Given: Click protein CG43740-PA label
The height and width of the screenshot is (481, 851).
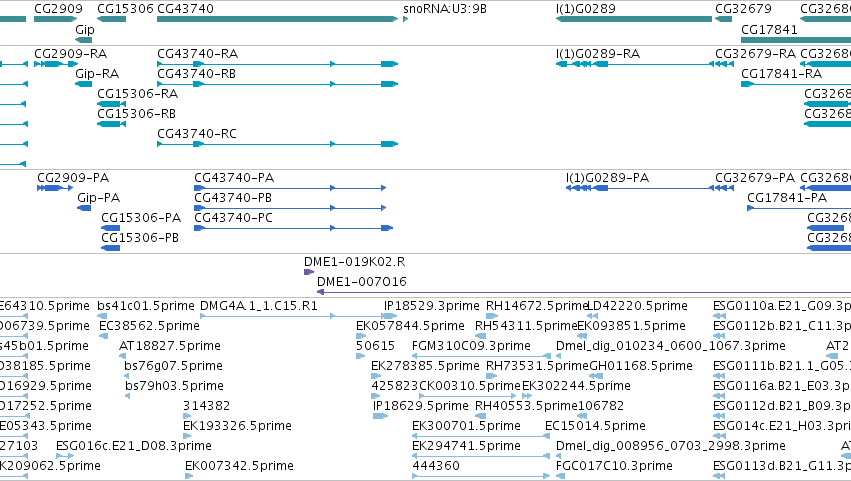Looking at the screenshot, I should (234, 178).
